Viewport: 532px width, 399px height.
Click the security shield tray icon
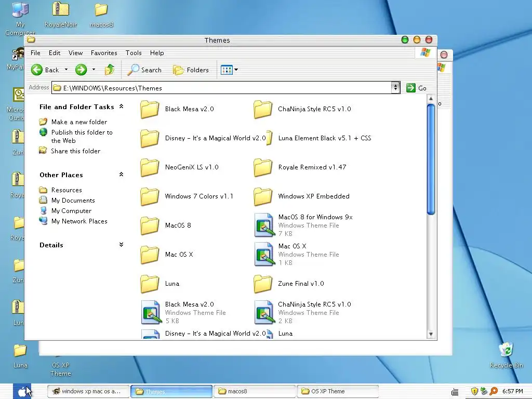474,392
